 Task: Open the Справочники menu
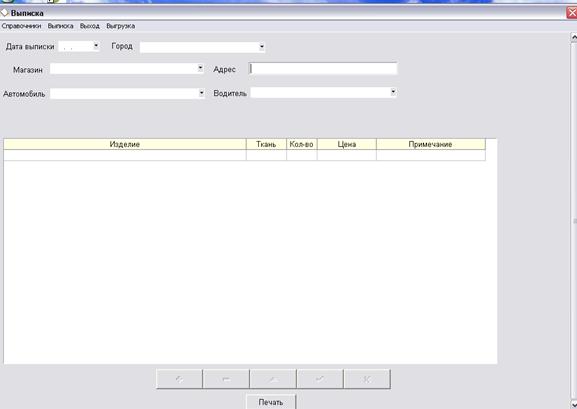pos(21,26)
